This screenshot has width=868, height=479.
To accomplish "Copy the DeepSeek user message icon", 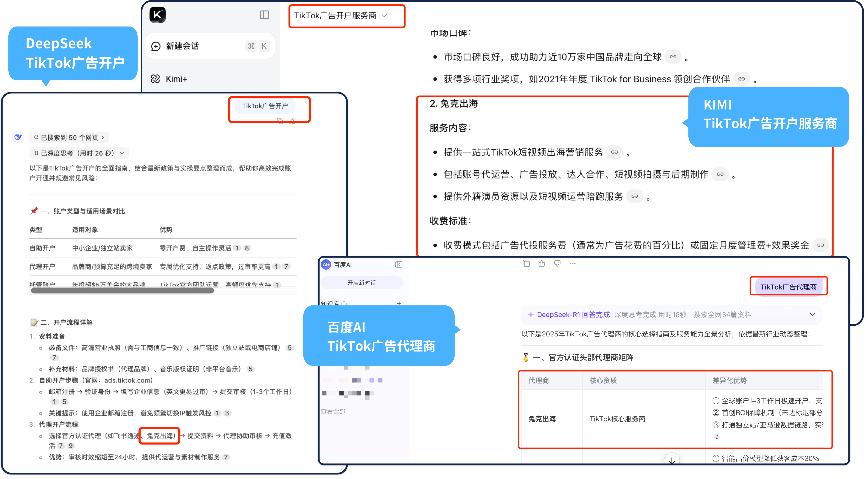I will pos(280,121).
